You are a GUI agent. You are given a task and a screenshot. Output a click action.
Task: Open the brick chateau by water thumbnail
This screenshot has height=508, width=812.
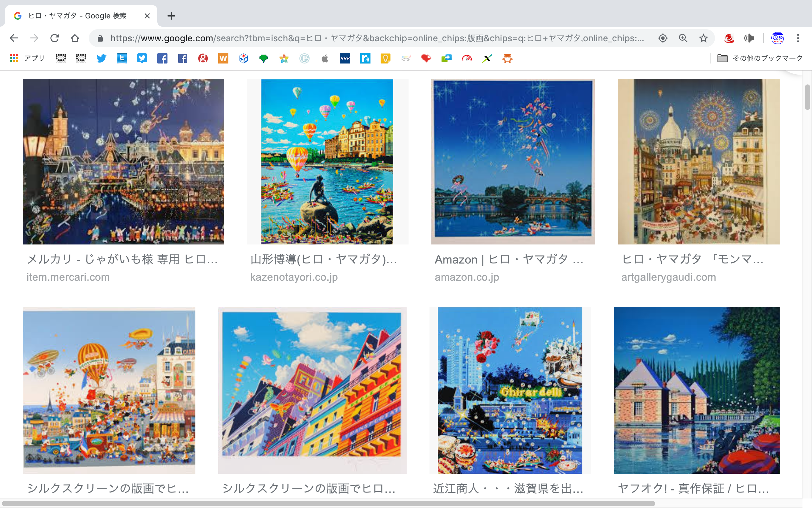697,391
